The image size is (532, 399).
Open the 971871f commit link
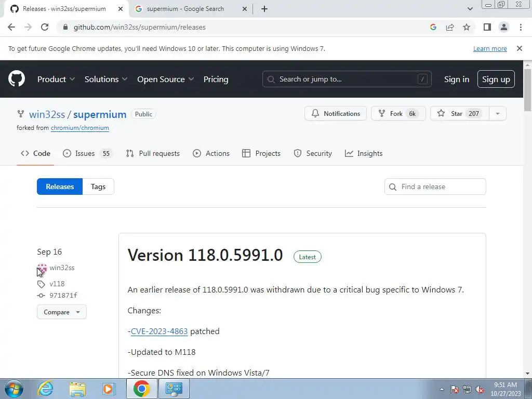(x=63, y=296)
